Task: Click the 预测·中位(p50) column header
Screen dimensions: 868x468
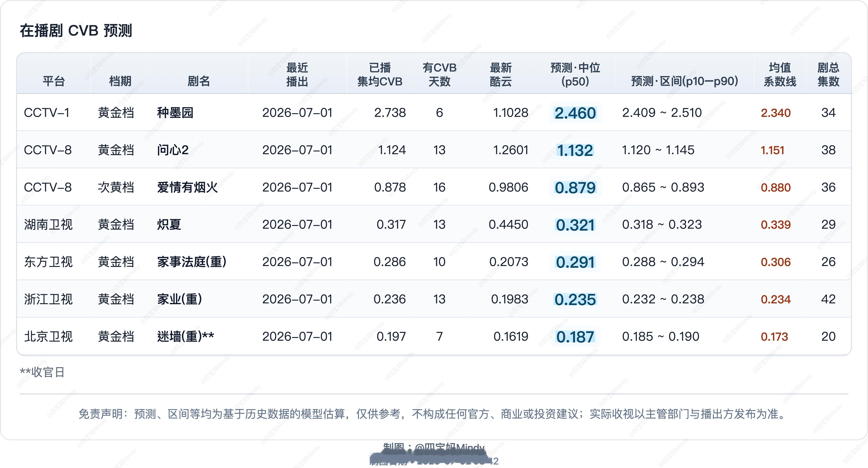Action: (x=575, y=74)
